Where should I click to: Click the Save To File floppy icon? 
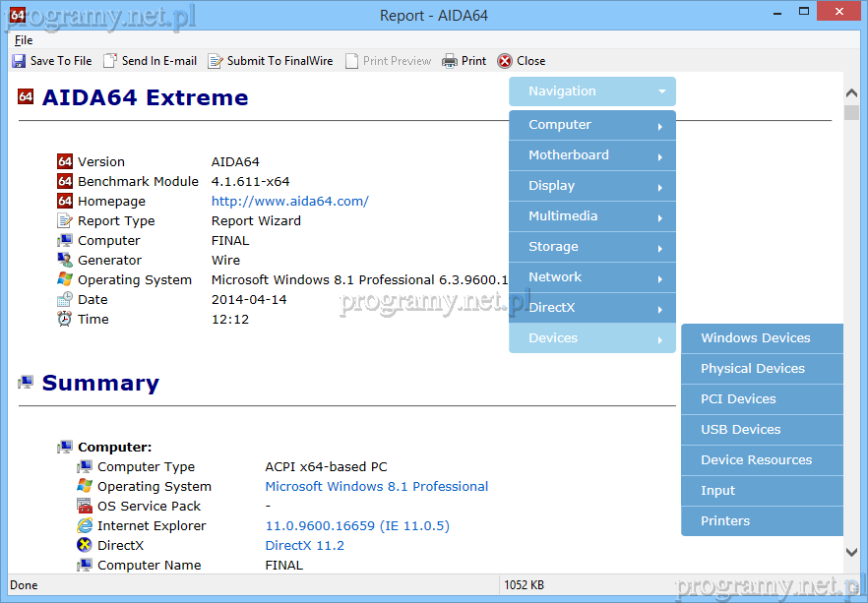tap(19, 61)
